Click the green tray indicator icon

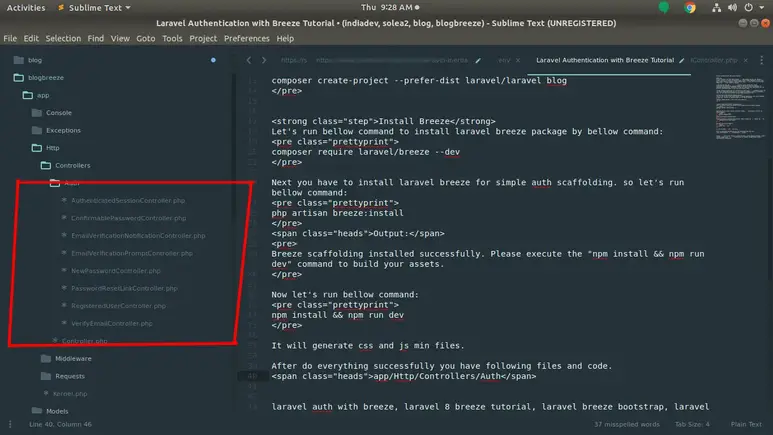point(665,7)
